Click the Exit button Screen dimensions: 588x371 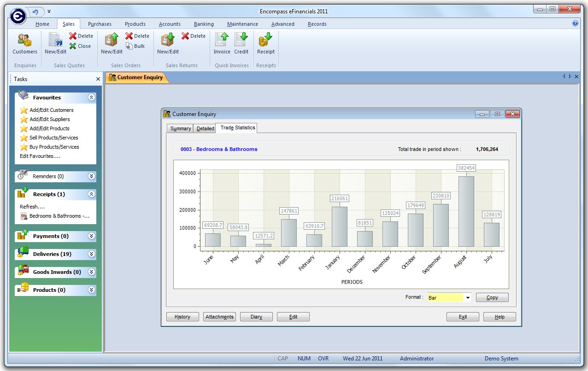point(463,317)
